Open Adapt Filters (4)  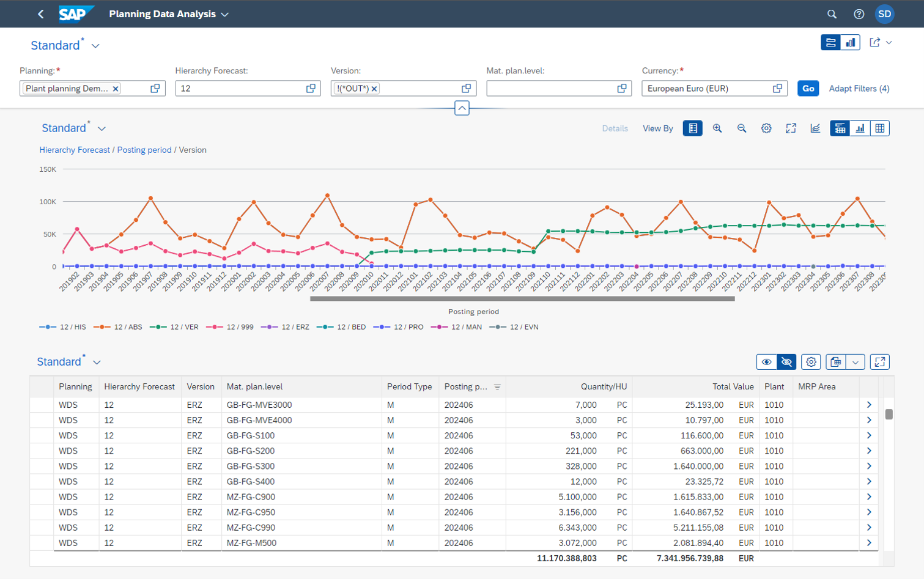tap(859, 89)
